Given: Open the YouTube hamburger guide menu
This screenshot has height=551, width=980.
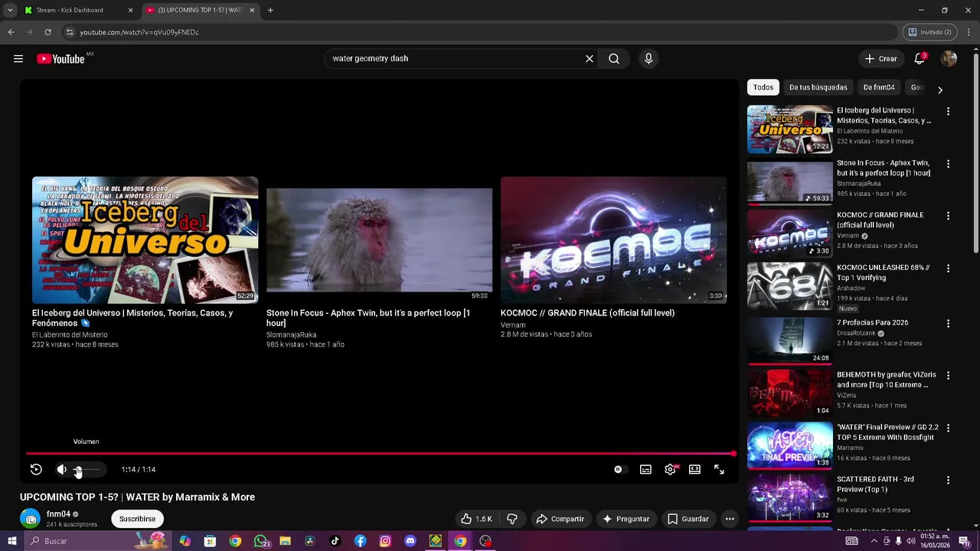Looking at the screenshot, I should pyautogui.click(x=18, y=59).
